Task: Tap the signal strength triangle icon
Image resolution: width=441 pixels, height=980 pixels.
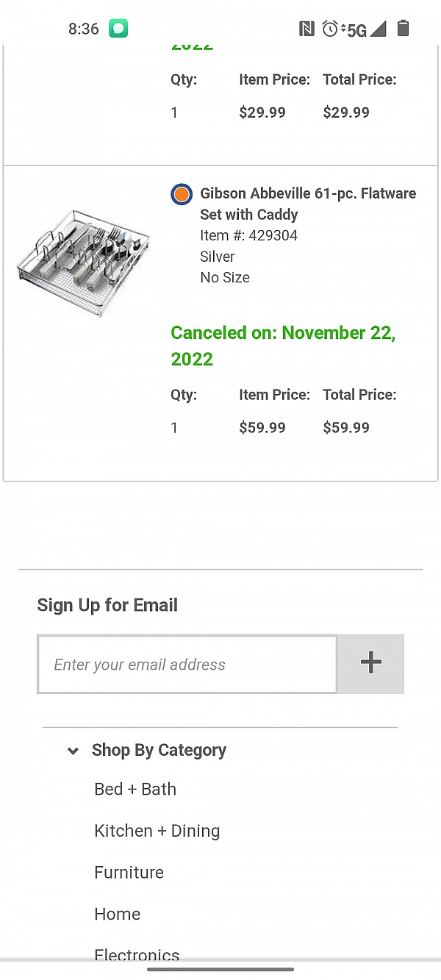Action: 378,29
